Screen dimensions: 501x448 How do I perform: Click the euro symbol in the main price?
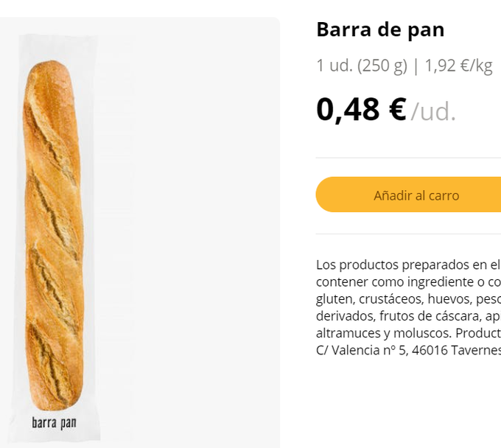[397, 109]
